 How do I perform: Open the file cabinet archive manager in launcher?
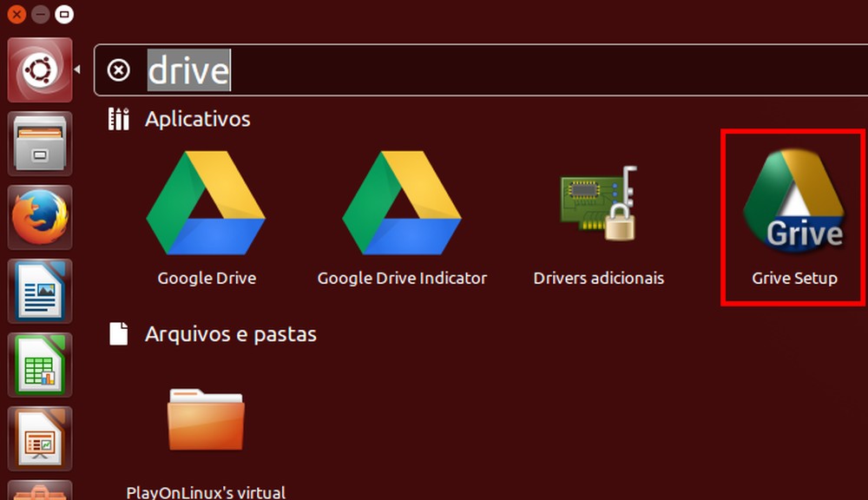tap(40, 143)
